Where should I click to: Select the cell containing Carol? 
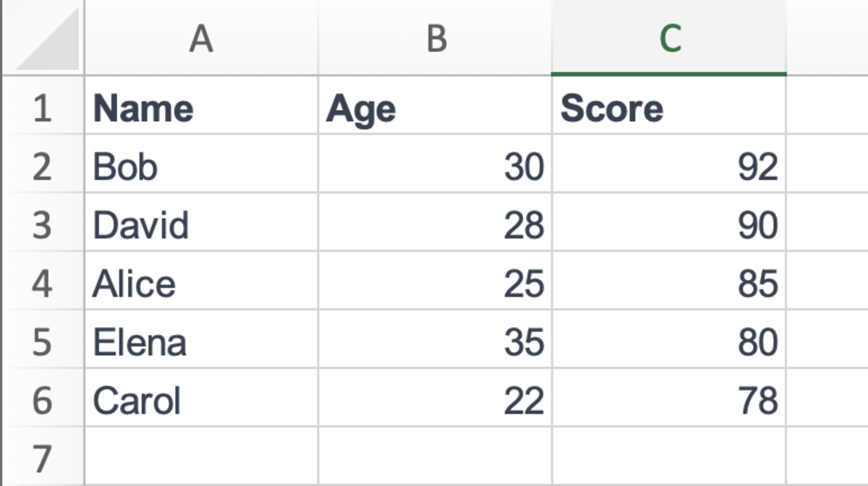(x=201, y=398)
